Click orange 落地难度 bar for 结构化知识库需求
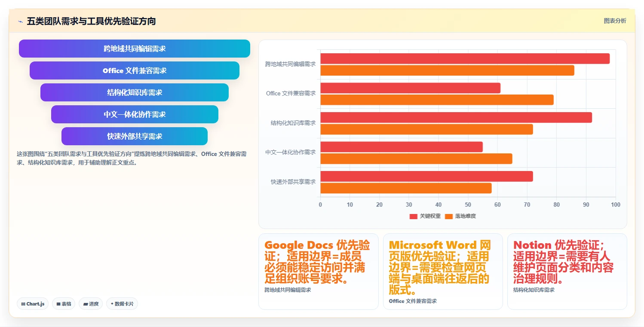The width and height of the screenshot is (644, 327). click(427, 129)
